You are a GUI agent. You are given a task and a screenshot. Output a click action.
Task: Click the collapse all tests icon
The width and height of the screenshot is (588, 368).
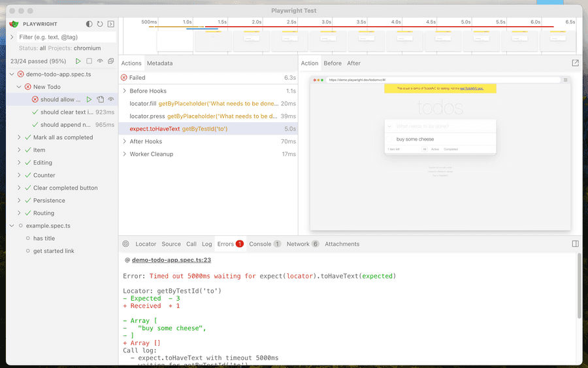[x=110, y=61]
